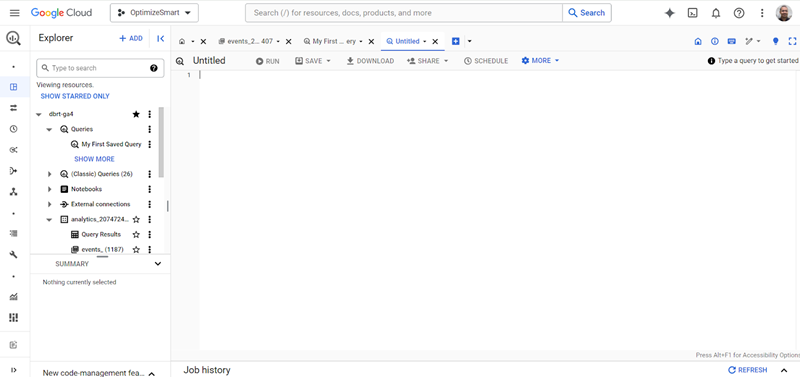Focus the Explorer Type to search box
The width and height of the screenshot is (800, 377).
[101, 68]
